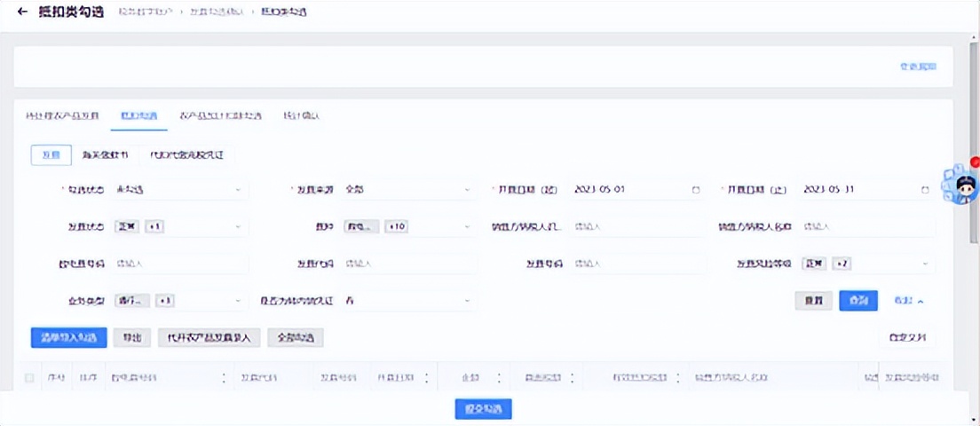The width and height of the screenshot is (980, 426).
Task: Open the 是否为转内销凭证 dropdown showing 否
Action: 408,301
